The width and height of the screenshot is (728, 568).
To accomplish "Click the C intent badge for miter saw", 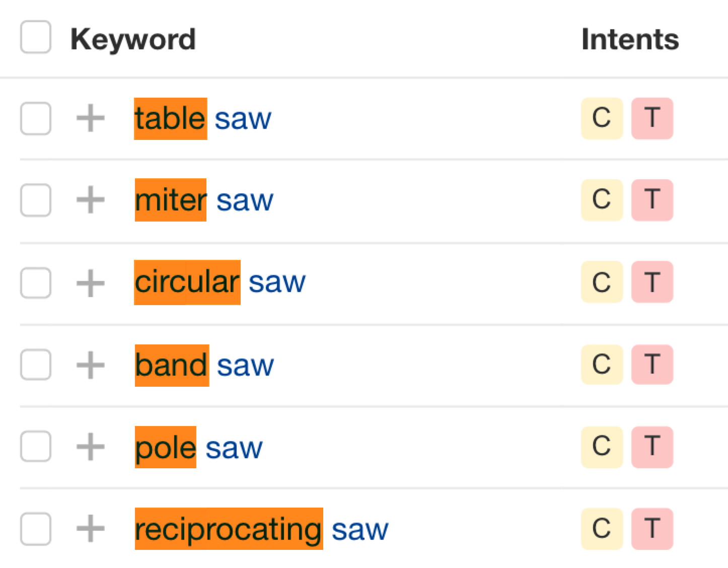I will click(x=602, y=200).
